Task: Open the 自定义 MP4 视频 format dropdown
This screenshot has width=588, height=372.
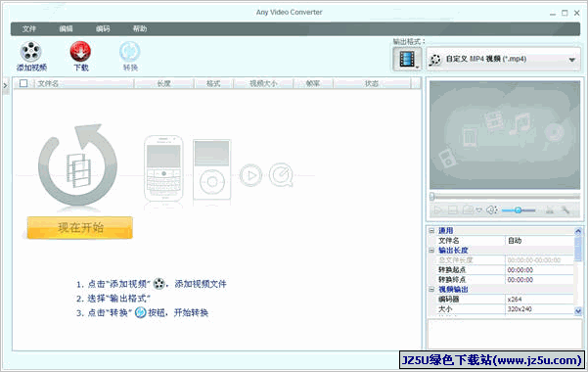Action: [x=503, y=59]
